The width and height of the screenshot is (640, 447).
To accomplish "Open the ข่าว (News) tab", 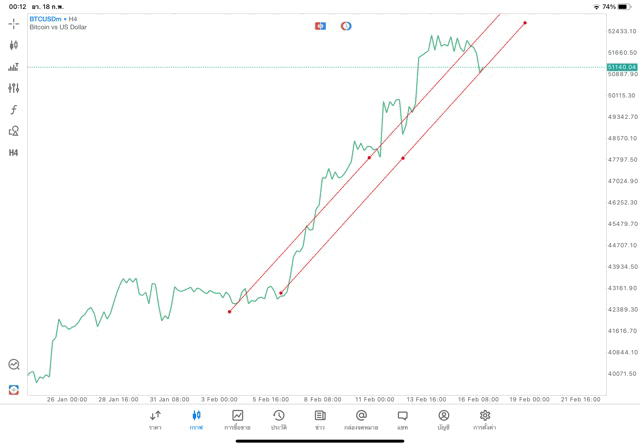I will (x=320, y=420).
